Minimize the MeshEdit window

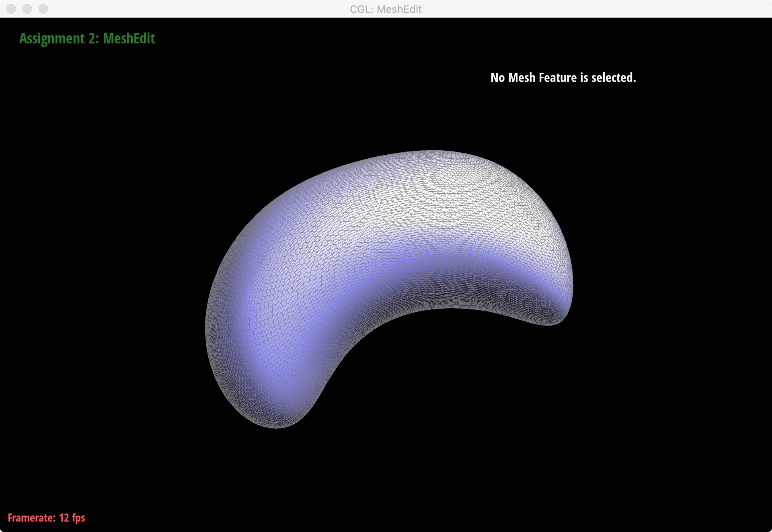[x=27, y=9]
